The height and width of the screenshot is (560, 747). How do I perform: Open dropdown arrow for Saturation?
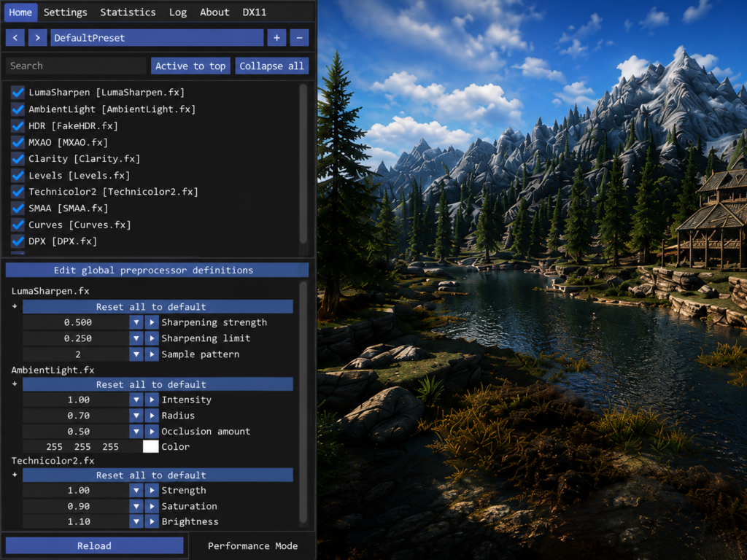click(x=136, y=506)
